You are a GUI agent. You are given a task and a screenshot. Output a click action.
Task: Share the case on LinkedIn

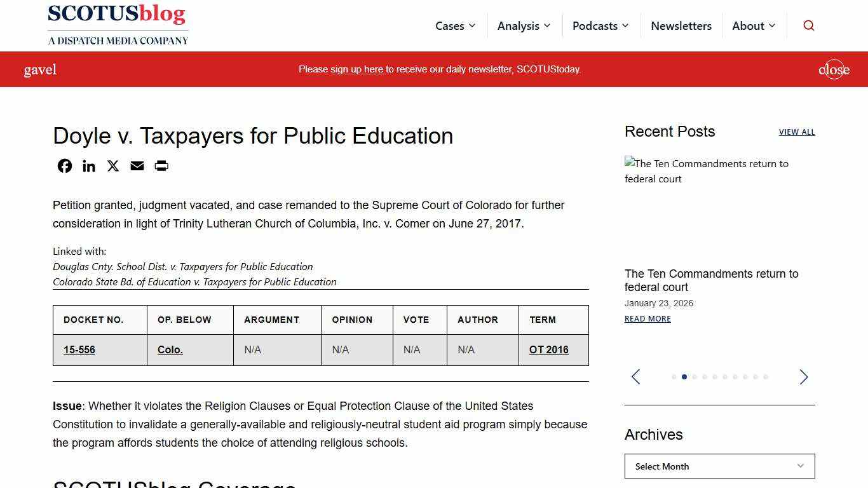tap(88, 166)
